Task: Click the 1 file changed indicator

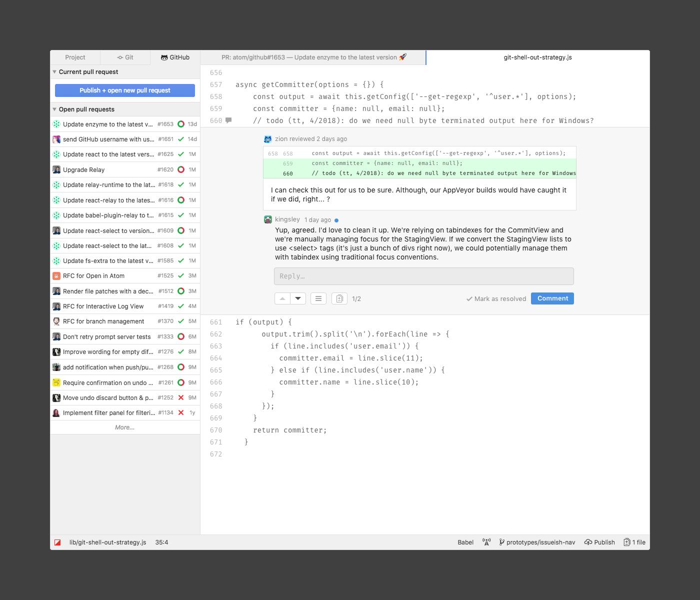Action: (634, 542)
